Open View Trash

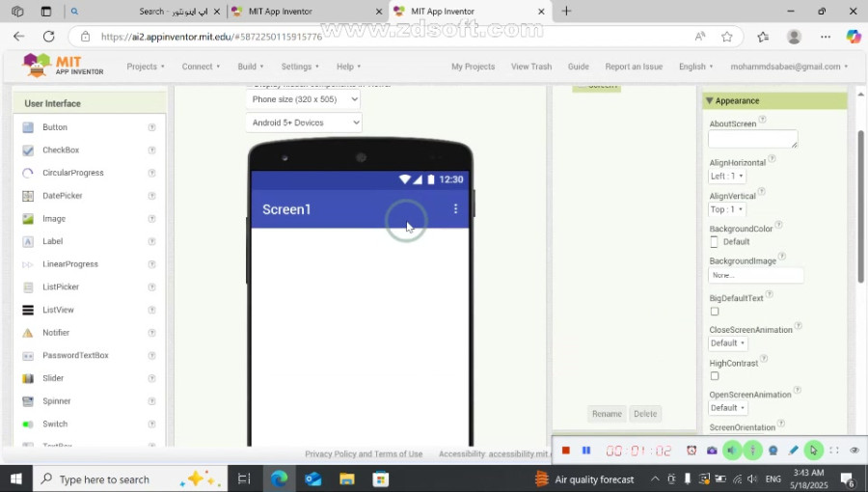[531, 67]
